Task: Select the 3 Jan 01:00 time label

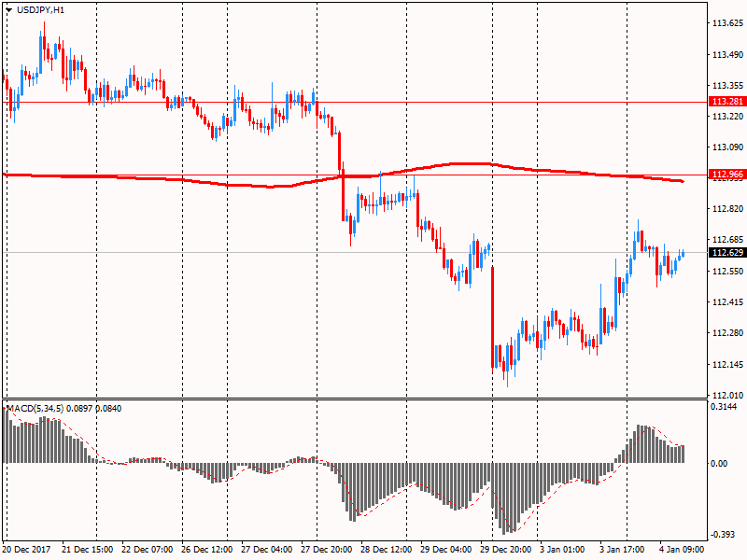Action: 562,550
